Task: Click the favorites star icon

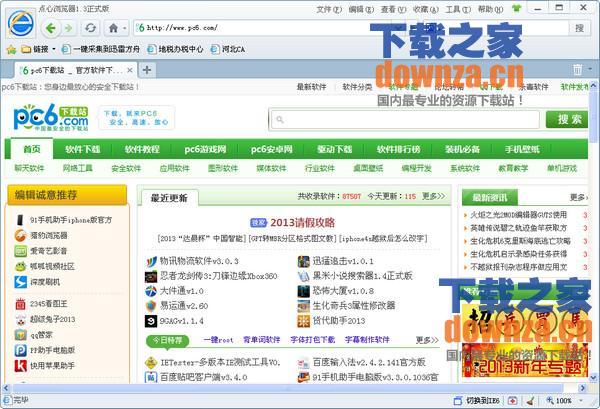Action: coord(11,49)
